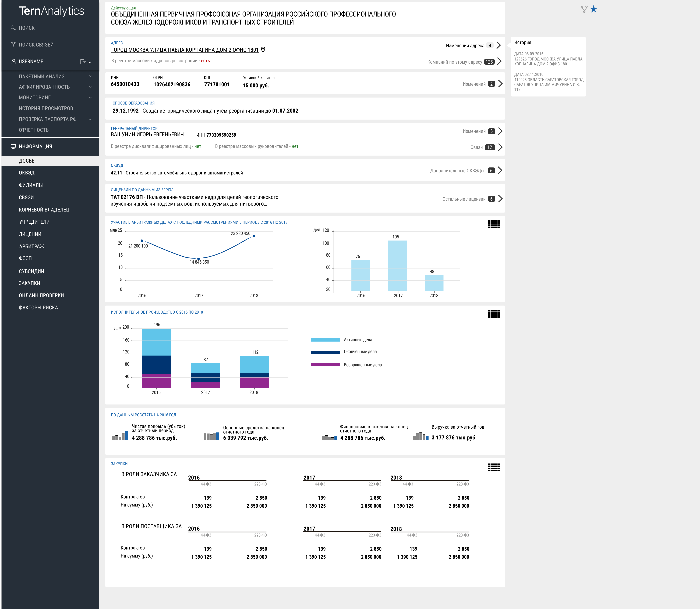Screen dimensions: 700x609
Task: Open arrow next to Остальные лицензии
Action: tap(500, 199)
